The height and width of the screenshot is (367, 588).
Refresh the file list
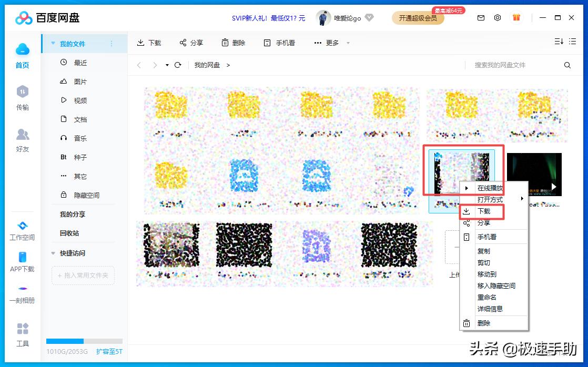coord(178,65)
